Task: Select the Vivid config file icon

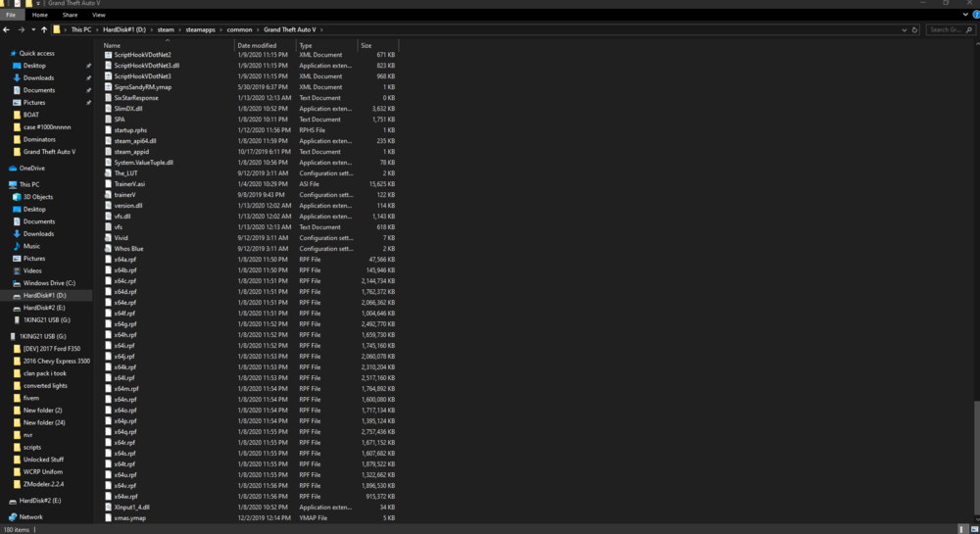Action: [108, 238]
